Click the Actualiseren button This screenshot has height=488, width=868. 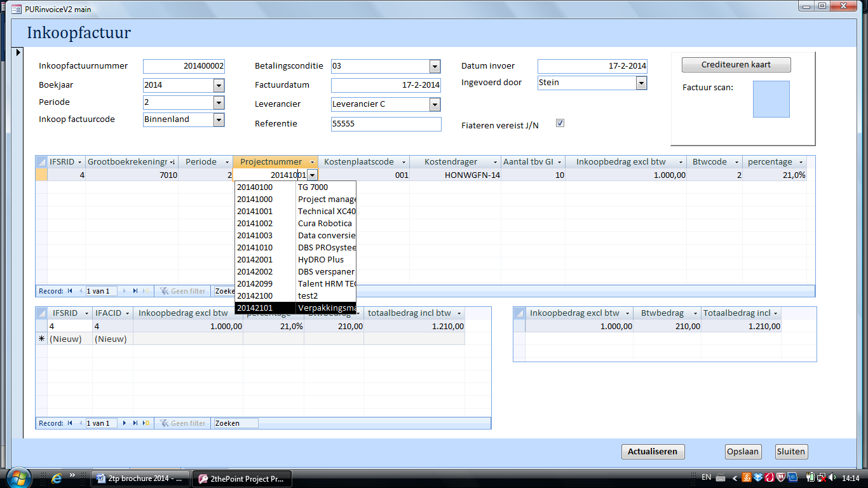coord(653,452)
